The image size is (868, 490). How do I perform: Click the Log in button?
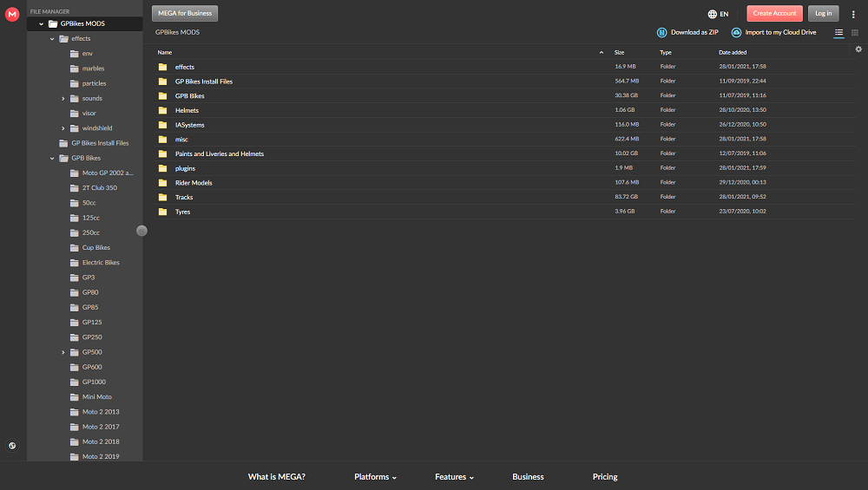(x=823, y=13)
